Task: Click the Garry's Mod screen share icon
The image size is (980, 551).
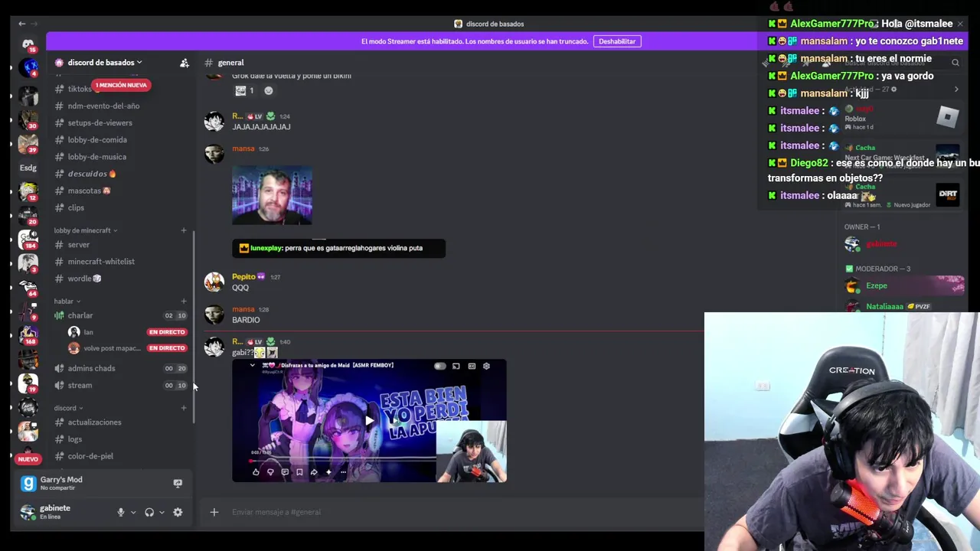Action: (x=178, y=484)
